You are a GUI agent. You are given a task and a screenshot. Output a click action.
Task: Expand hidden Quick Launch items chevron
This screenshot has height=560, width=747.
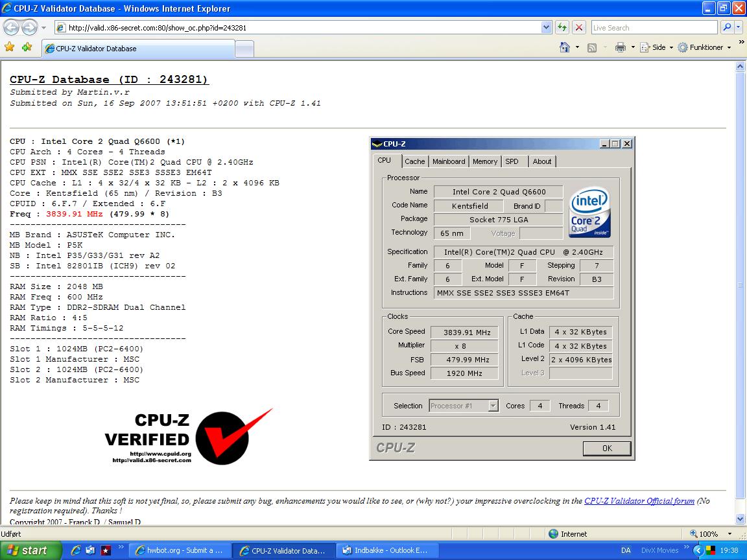pyautogui.click(x=121, y=546)
